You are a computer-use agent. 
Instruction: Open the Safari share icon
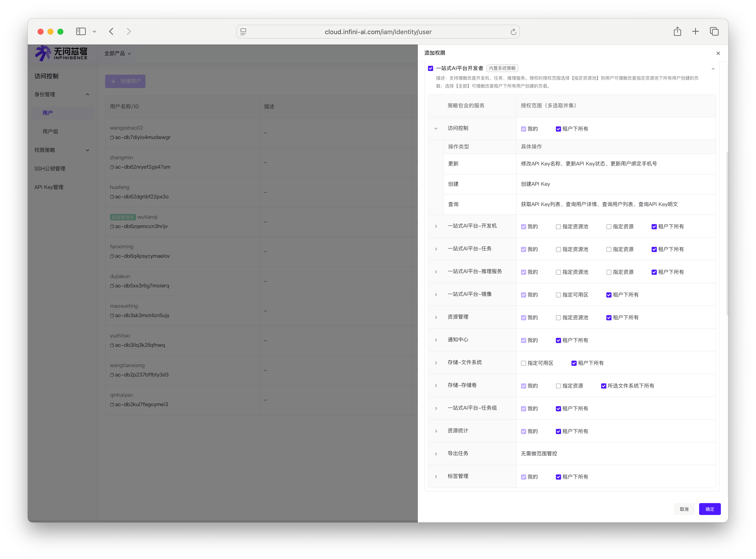677,31
